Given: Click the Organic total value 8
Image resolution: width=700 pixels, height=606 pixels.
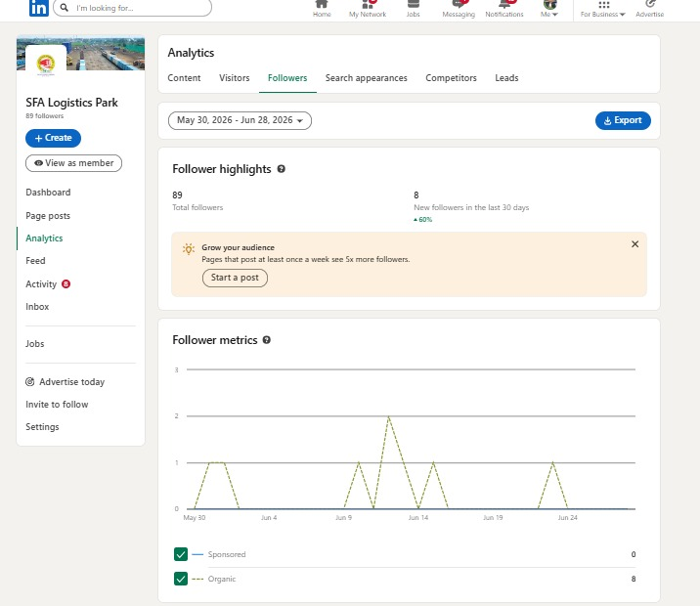Looking at the screenshot, I should click(x=634, y=579).
